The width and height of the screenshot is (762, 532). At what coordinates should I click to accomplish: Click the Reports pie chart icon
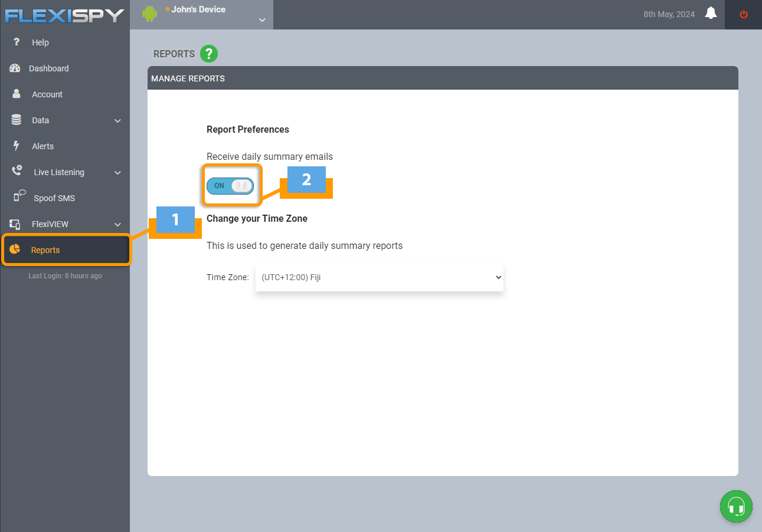click(x=15, y=249)
